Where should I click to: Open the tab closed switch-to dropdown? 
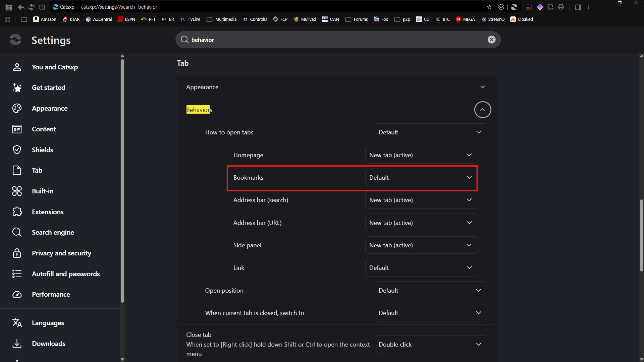tap(431, 313)
